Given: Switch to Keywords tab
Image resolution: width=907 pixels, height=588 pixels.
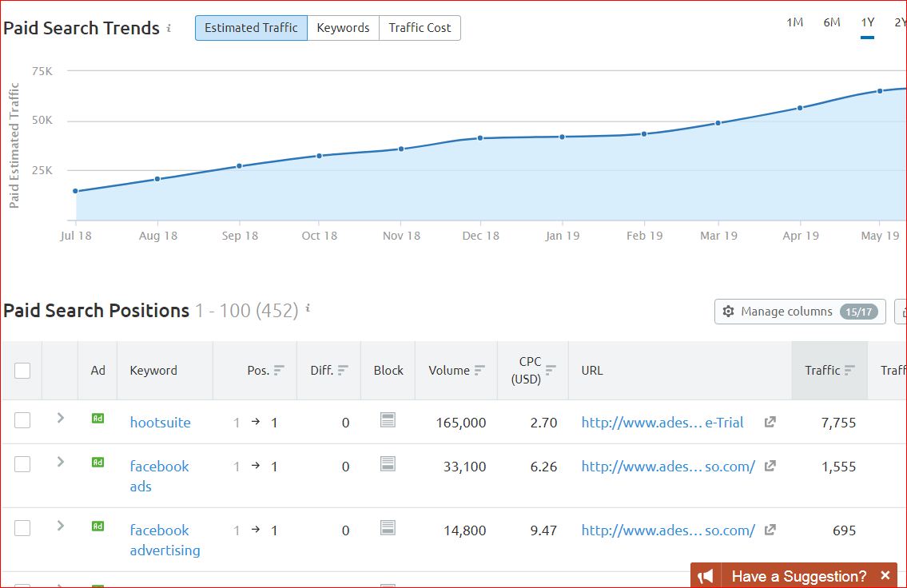Looking at the screenshot, I should [343, 28].
